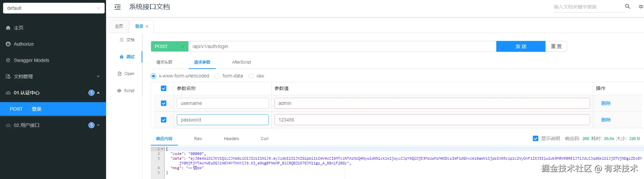Switch to the 请求头部 tab
Viewport: 644px width, 179px height.
[x=164, y=62]
